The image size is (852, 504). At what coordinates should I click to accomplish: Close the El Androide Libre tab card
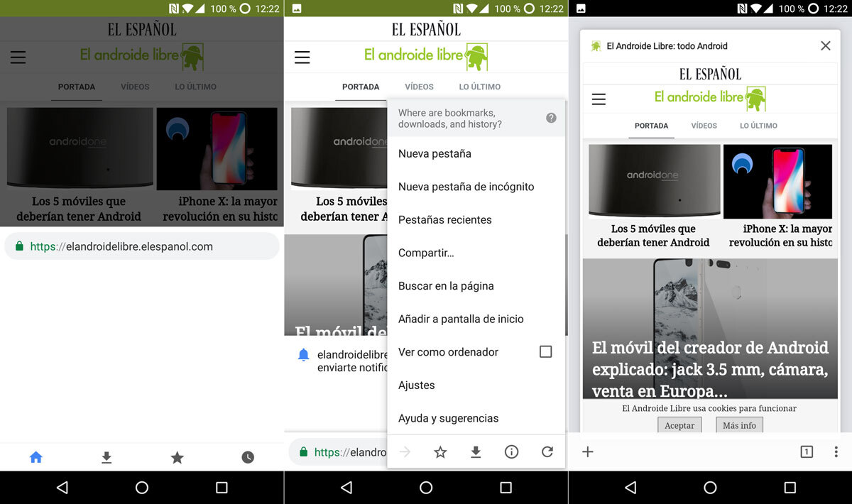point(825,46)
